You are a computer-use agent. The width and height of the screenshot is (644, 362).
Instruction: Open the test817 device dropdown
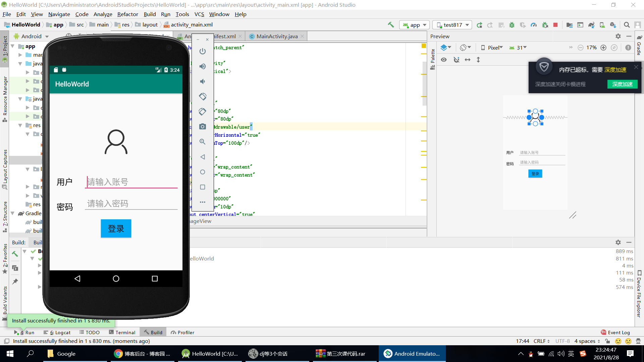tap(452, 25)
